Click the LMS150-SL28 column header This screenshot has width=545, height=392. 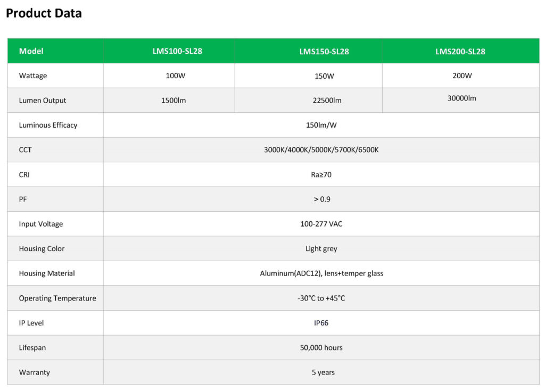tap(324, 52)
